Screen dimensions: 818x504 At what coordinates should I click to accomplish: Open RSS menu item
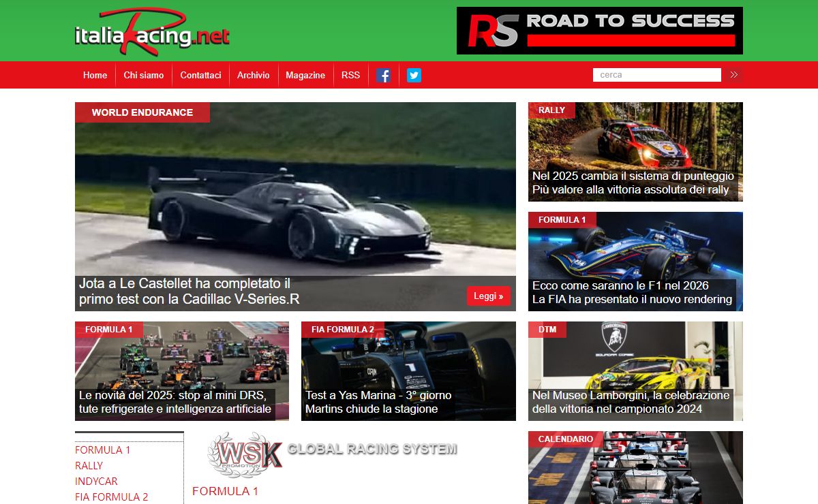click(x=350, y=76)
